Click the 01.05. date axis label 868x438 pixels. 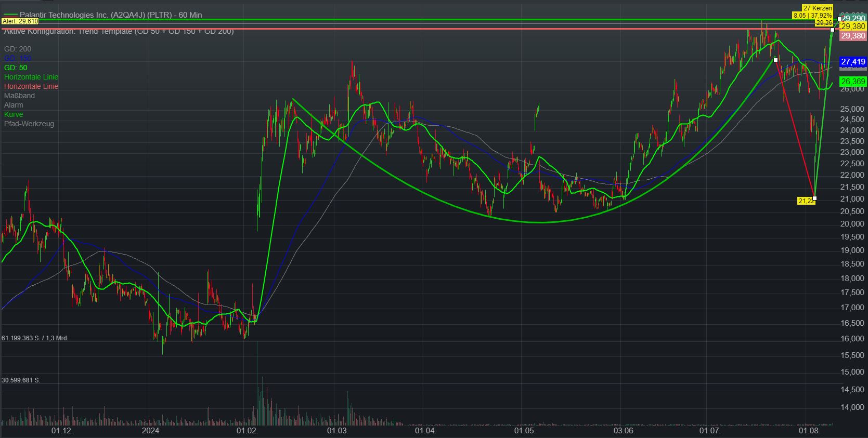click(x=525, y=431)
